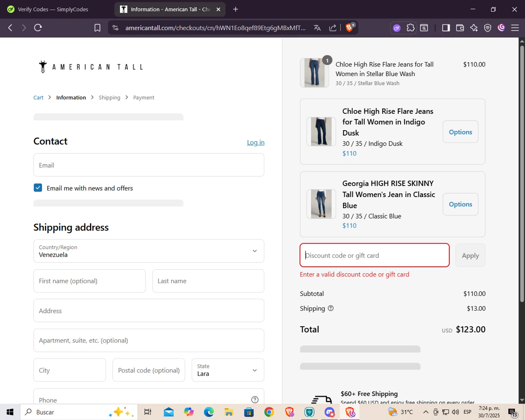
Task: Open the State dropdown showing Lara
Action: tap(228, 370)
